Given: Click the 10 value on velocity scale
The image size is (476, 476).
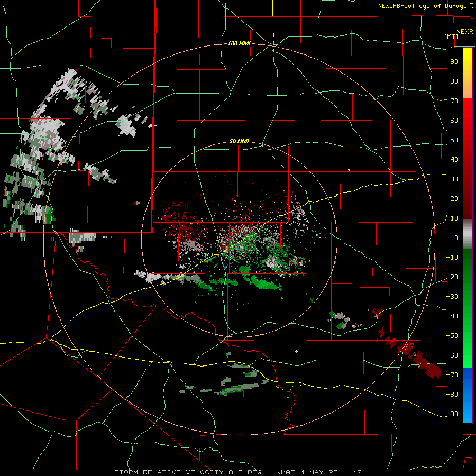Looking at the screenshot, I should click(454, 218).
